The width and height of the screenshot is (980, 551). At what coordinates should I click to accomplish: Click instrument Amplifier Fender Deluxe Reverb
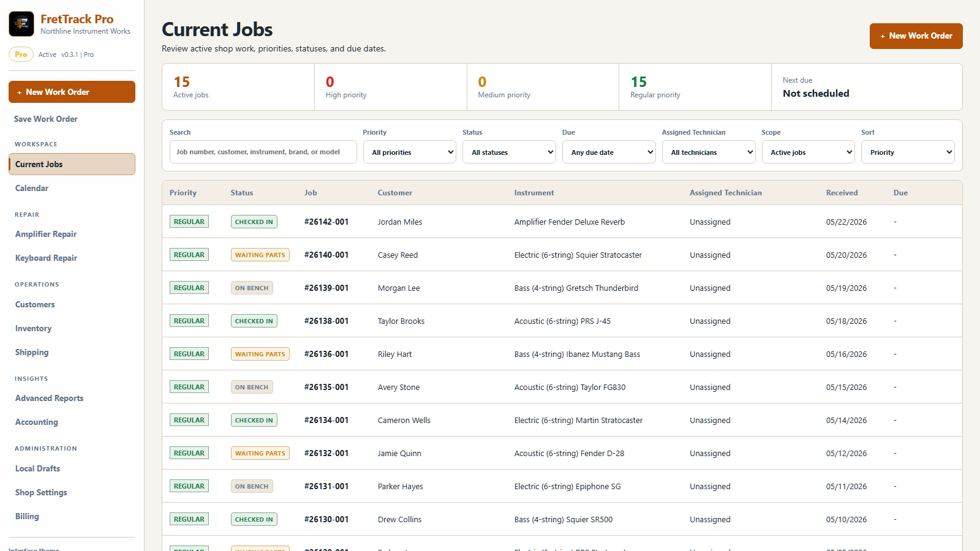click(570, 222)
